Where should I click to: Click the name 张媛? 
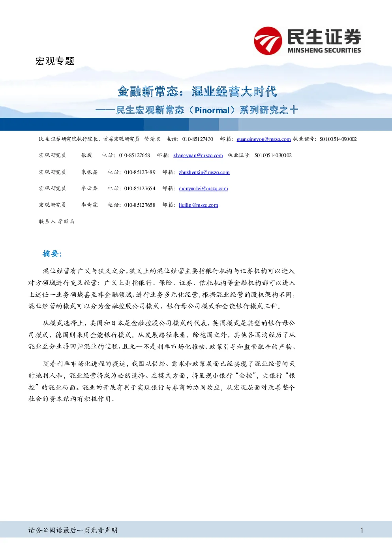87,155
